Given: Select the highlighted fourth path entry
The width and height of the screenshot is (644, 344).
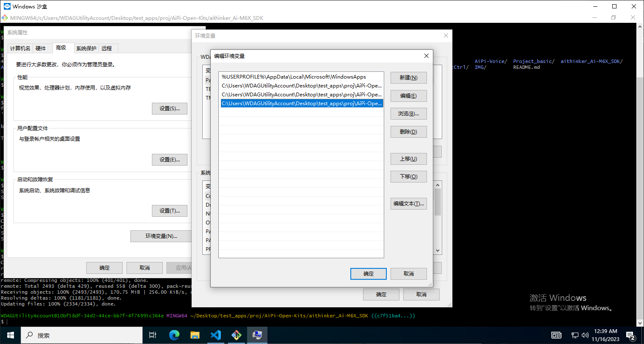Looking at the screenshot, I should pyautogui.click(x=302, y=104).
